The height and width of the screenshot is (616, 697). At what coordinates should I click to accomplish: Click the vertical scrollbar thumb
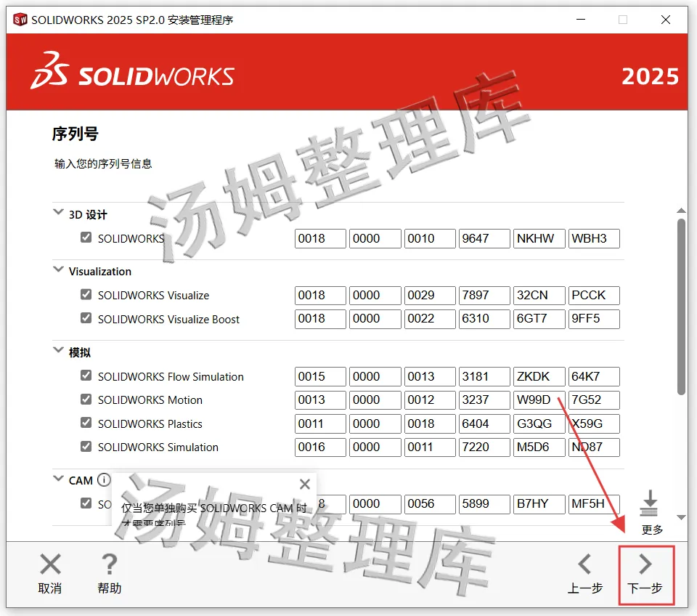[681, 307]
